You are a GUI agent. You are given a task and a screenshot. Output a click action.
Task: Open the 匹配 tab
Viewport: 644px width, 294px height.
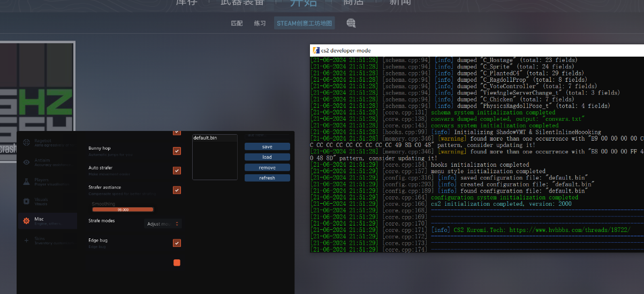click(237, 24)
